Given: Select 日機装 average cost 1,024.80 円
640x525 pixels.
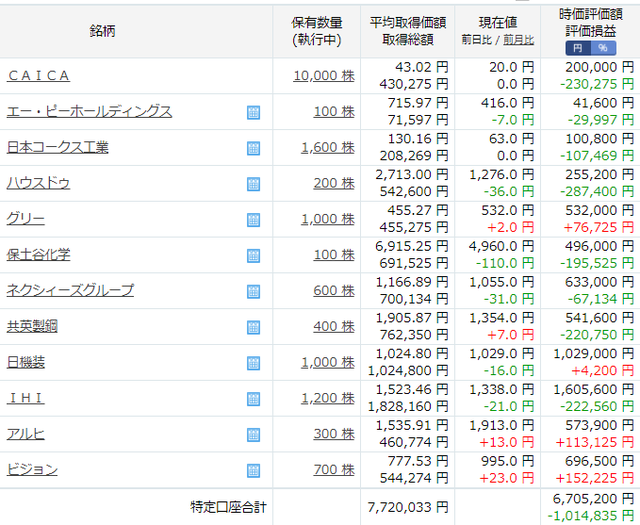Looking at the screenshot, I should point(412,354).
